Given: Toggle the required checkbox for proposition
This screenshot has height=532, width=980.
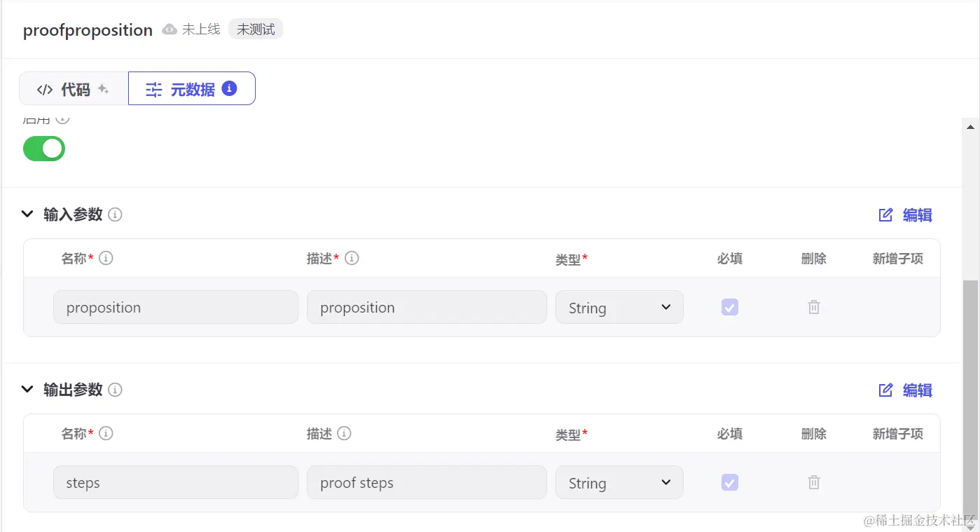Looking at the screenshot, I should click(x=730, y=307).
